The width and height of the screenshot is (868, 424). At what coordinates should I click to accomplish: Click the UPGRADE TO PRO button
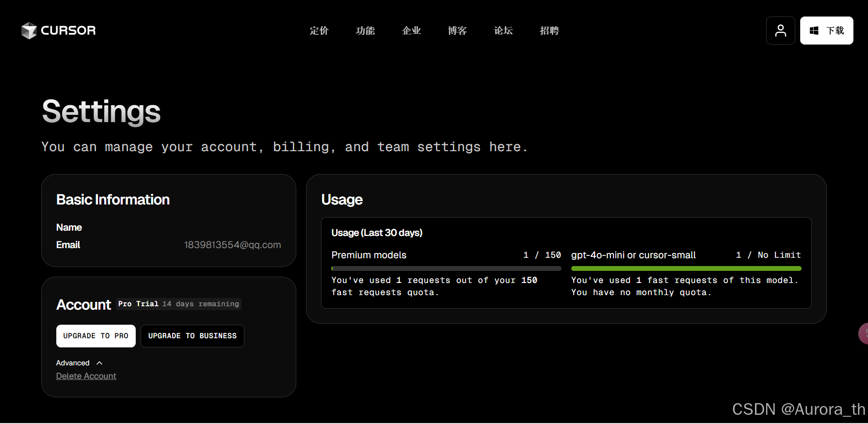tap(96, 336)
